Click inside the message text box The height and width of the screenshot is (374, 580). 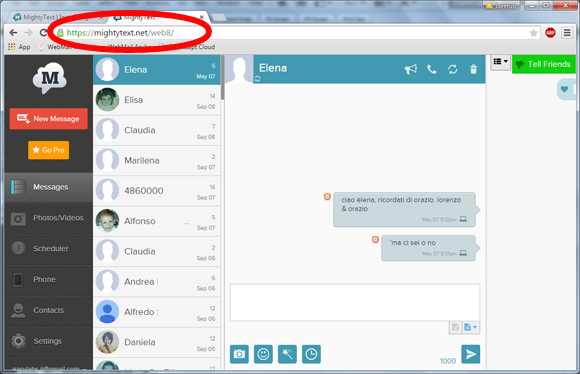(355, 303)
